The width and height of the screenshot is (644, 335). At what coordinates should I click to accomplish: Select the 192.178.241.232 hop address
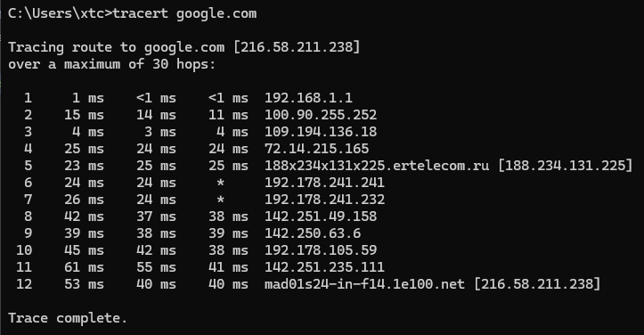point(324,200)
